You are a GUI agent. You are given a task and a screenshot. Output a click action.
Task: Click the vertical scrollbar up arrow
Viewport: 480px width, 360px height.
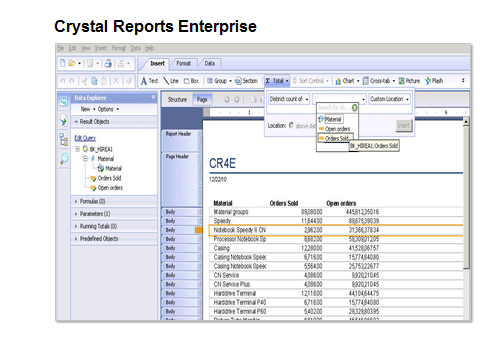pos(466,121)
